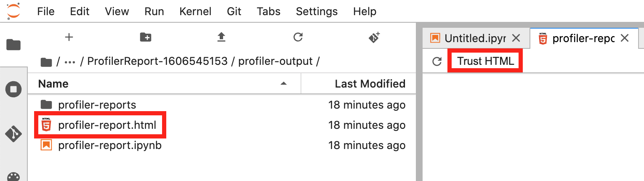Open the Git sidebar panel icon
Screen dimensions: 644x181
[x=13, y=134]
